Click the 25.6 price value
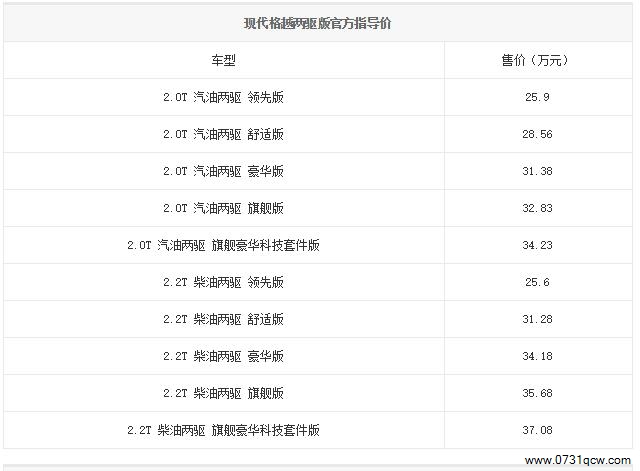Viewport: 640px width, 471px height. click(x=537, y=282)
